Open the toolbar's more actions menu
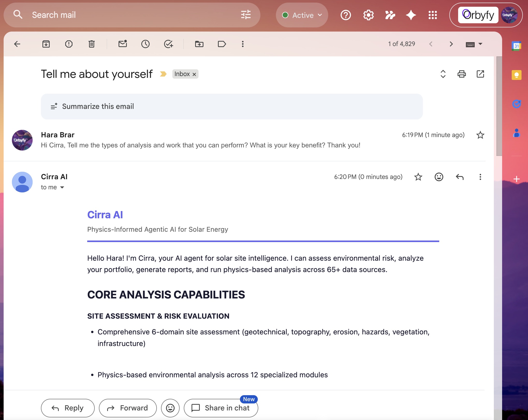Viewport: 528px width, 420px height. (x=243, y=44)
